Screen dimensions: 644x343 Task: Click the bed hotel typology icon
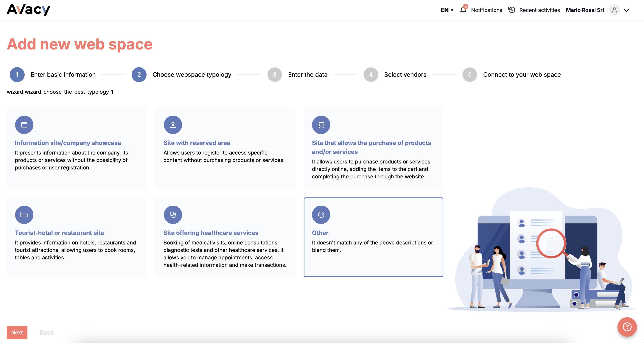click(24, 215)
